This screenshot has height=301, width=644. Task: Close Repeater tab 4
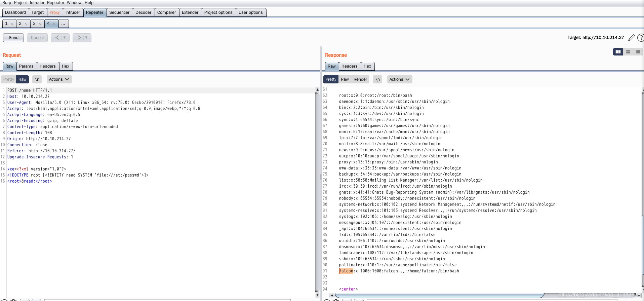point(54,24)
